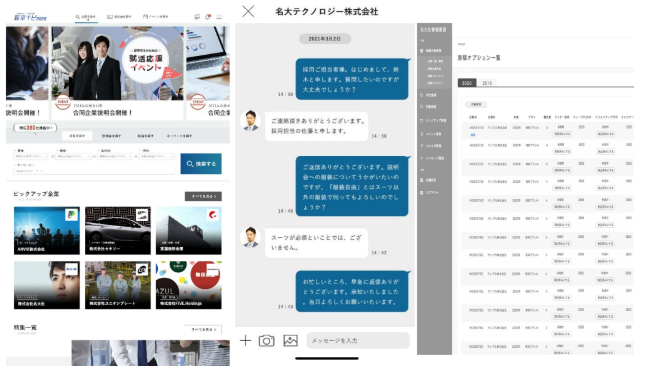This screenshot has width=650, height=368.
Task: Open the silver car company thumbnail
Action: point(118,230)
